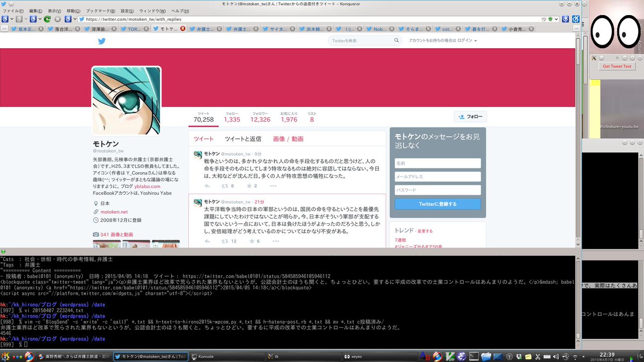
Task: Launch Vim from taskbar icon
Action: tap(450, 356)
